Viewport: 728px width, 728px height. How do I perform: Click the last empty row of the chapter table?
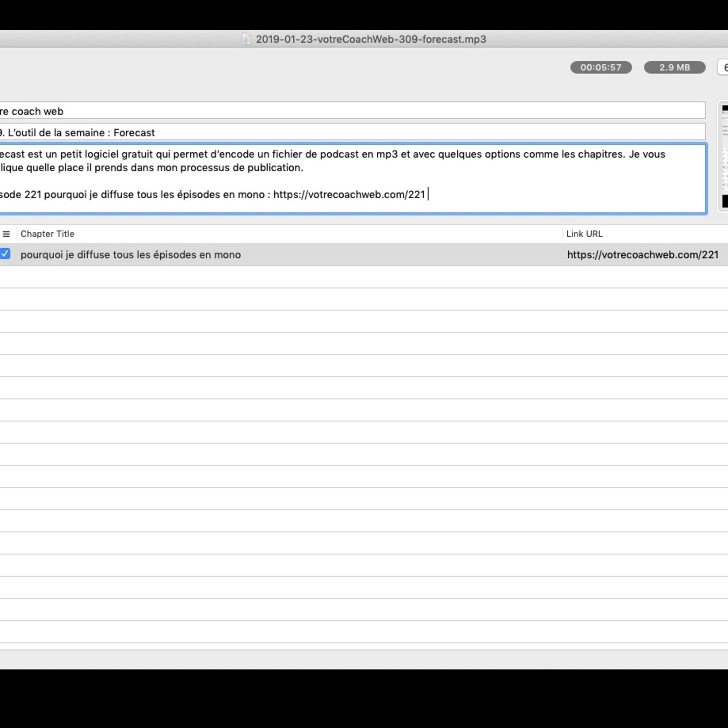(339, 632)
